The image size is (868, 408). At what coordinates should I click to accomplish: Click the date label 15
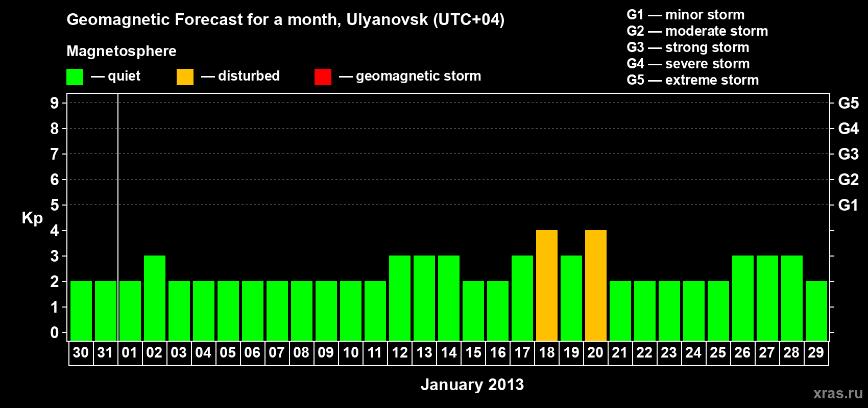coord(473,353)
